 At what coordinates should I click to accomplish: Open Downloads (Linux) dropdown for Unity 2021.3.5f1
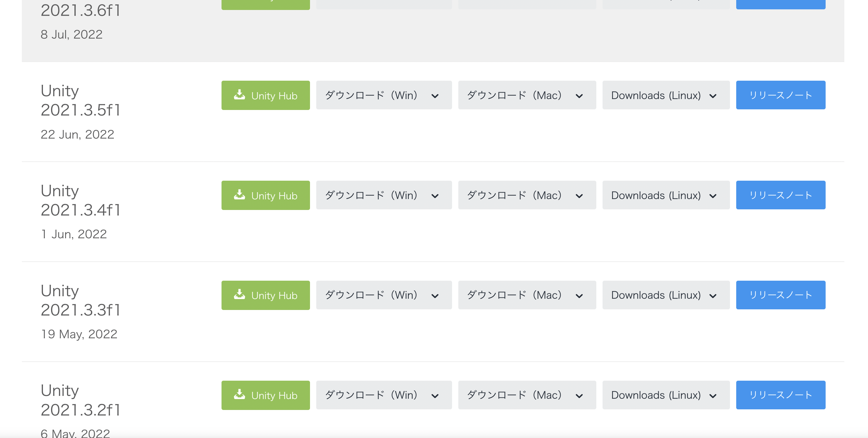pos(666,95)
